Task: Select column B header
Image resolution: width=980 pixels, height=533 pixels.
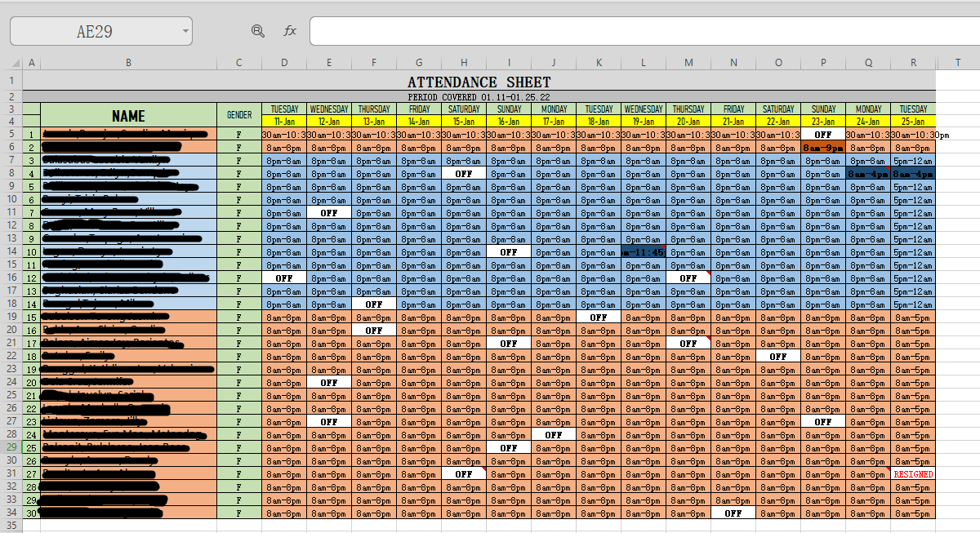Action: 128,63
